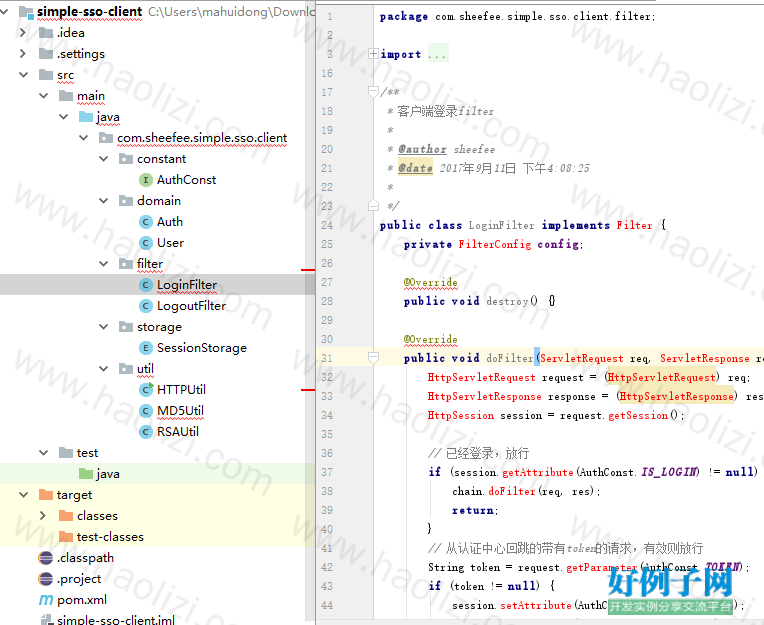Click the domain package folder icon
This screenshot has height=625, width=764.
126,201
